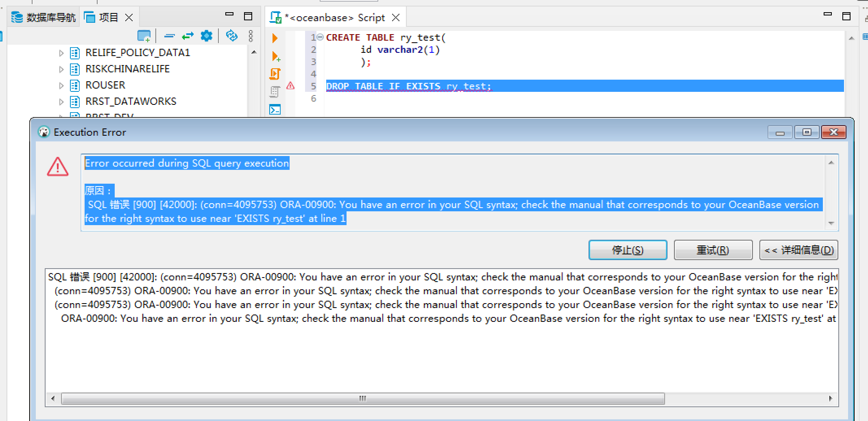The height and width of the screenshot is (421, 868).
Task: Close the 项目 tab
Action: [x=129, y=17]
